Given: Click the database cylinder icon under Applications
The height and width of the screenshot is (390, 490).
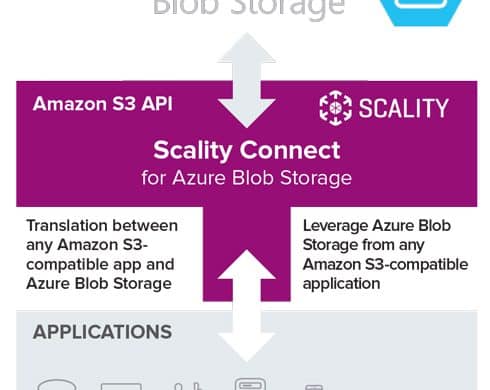Looking at the screenshot, I should tap(57, 385).
